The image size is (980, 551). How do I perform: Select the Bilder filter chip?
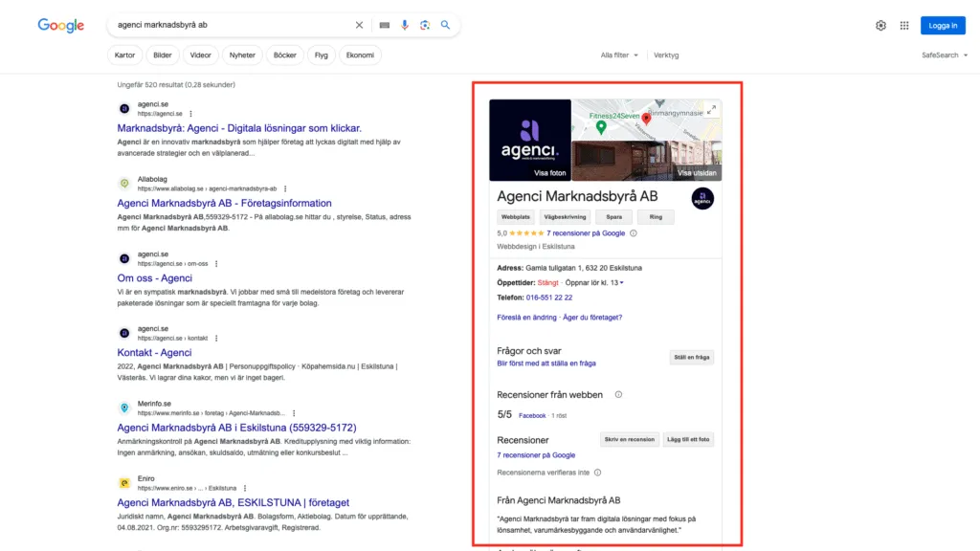(163, 55)
